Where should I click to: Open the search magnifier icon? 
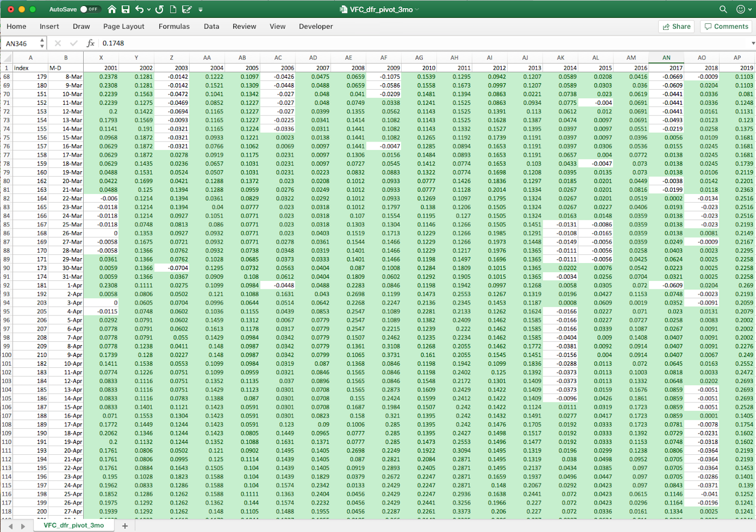[723, 9]
